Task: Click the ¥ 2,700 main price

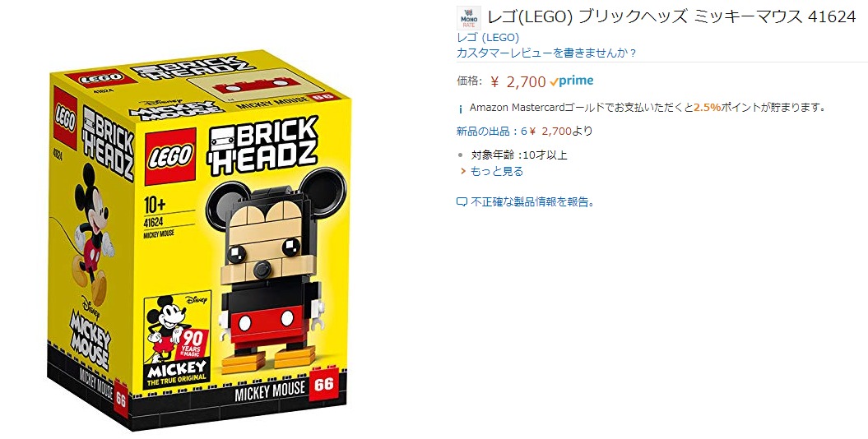Action: coord(518,82)
